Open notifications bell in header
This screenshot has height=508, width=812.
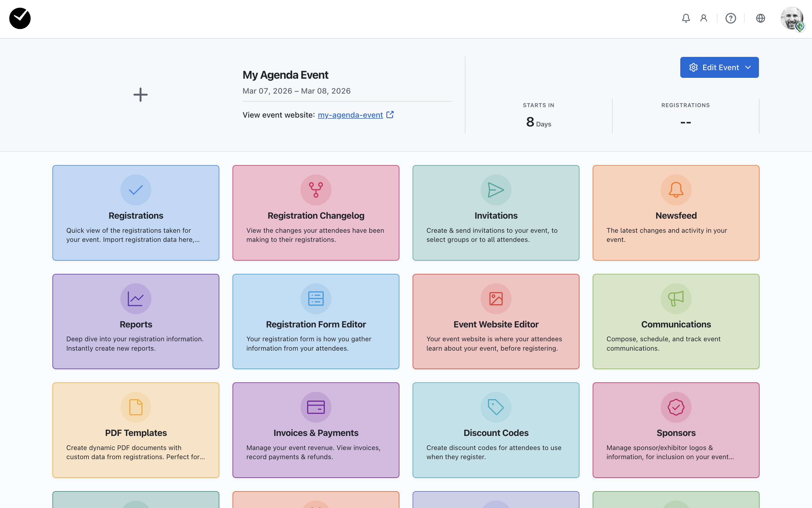coord(686,18)
